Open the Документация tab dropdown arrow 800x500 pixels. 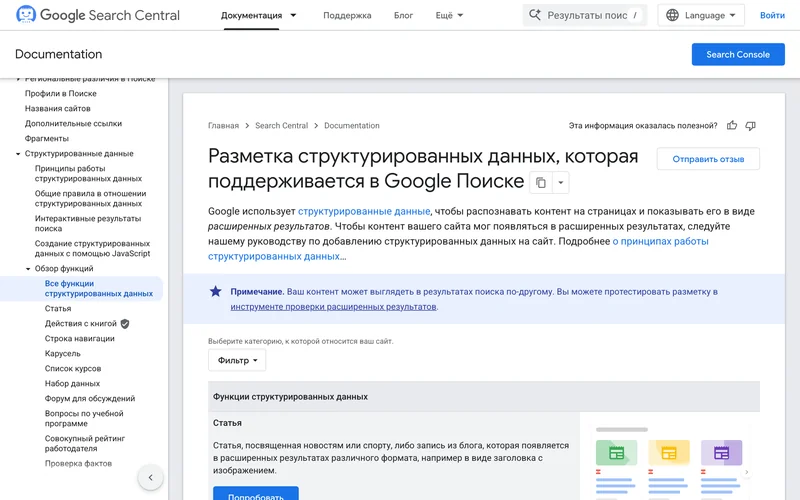(x=293, y=15)
